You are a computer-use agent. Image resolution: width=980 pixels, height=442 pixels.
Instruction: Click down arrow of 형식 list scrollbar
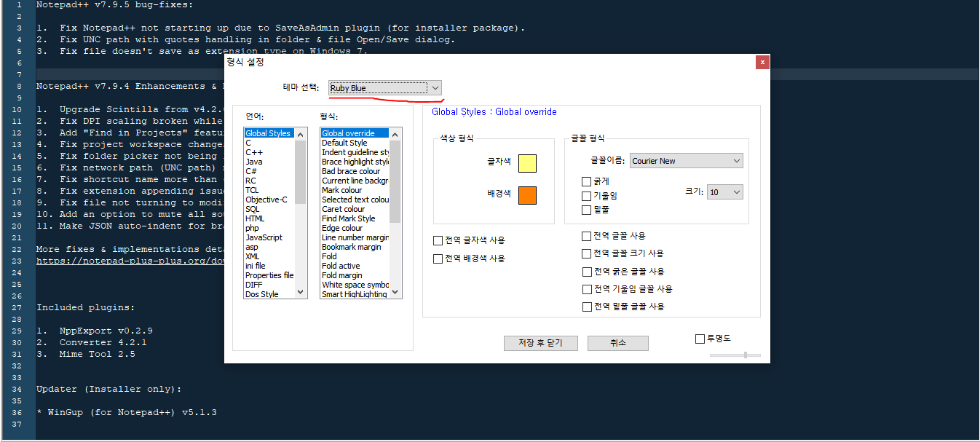tap(395, 292)
